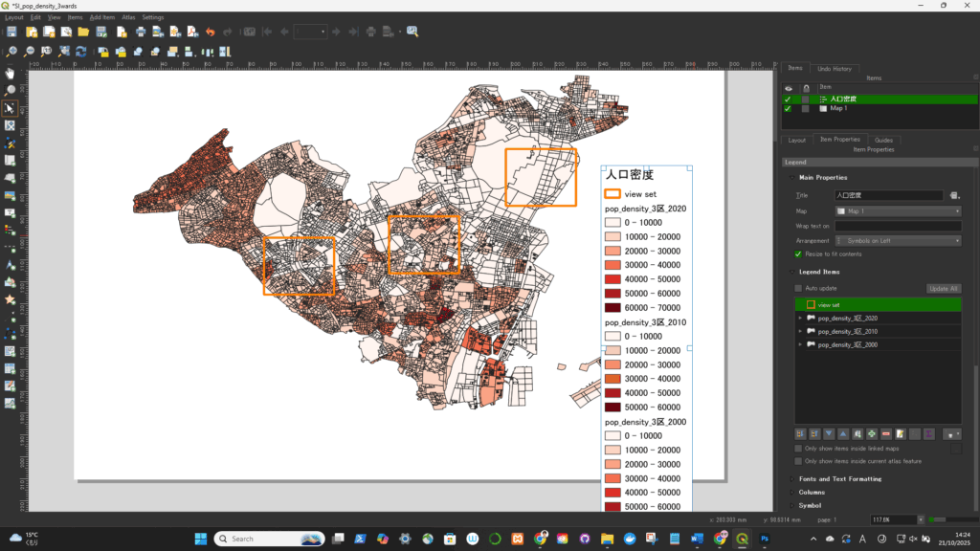Image resolution: width=980 pixels, height=551 pixels.
Task: Click the Undo arrow icon
Action: pyautogui.click(x=211, y=32)
